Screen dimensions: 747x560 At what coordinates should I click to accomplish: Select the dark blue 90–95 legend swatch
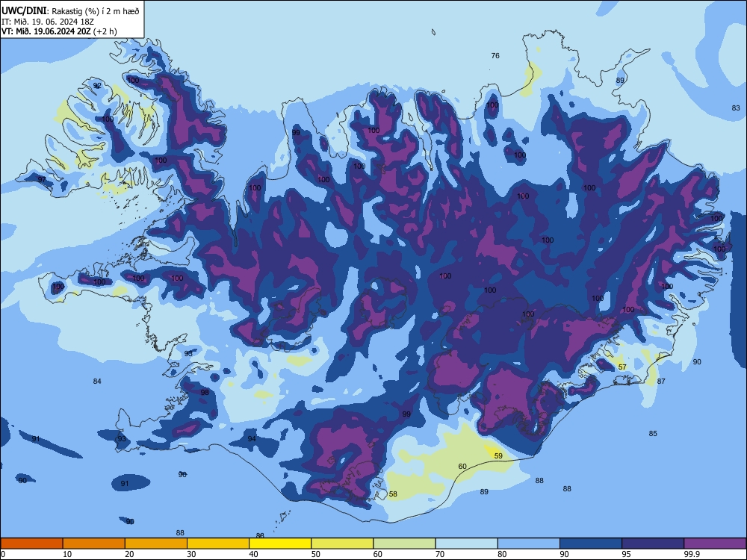point(591,544)
